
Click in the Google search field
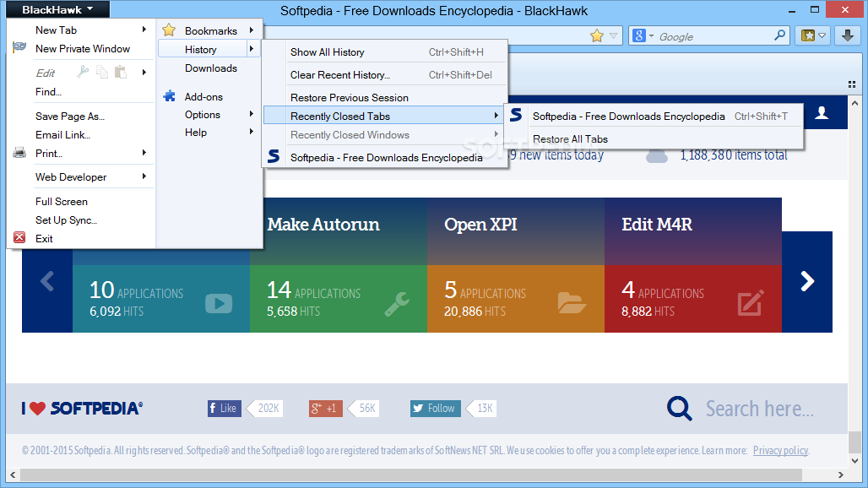click(x=714, y=36)
